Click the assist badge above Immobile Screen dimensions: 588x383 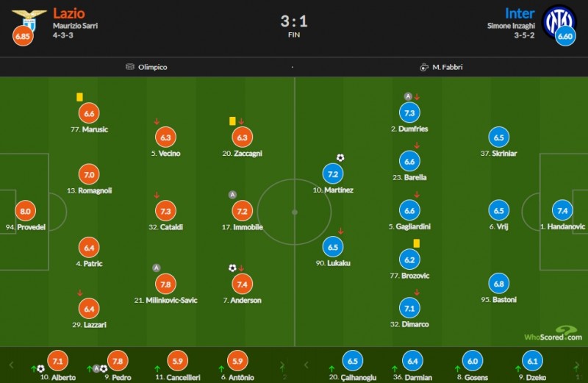pyautogui.click(x=232, y=195)
